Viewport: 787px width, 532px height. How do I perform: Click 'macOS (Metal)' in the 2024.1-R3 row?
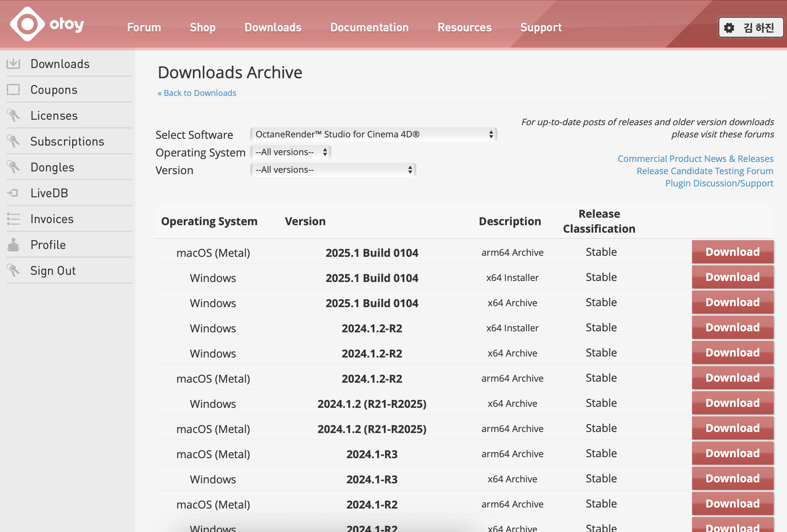tap(213, 454)
